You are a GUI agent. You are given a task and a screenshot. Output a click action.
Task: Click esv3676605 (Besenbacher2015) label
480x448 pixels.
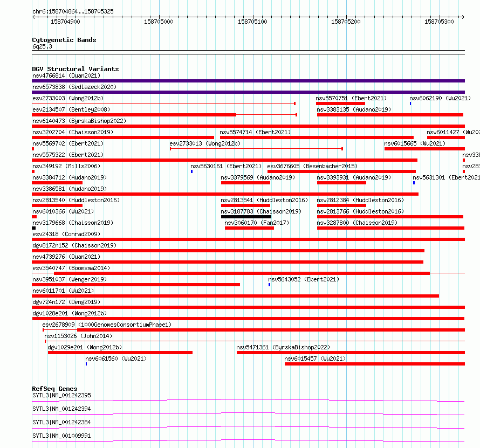coord(312,166)
